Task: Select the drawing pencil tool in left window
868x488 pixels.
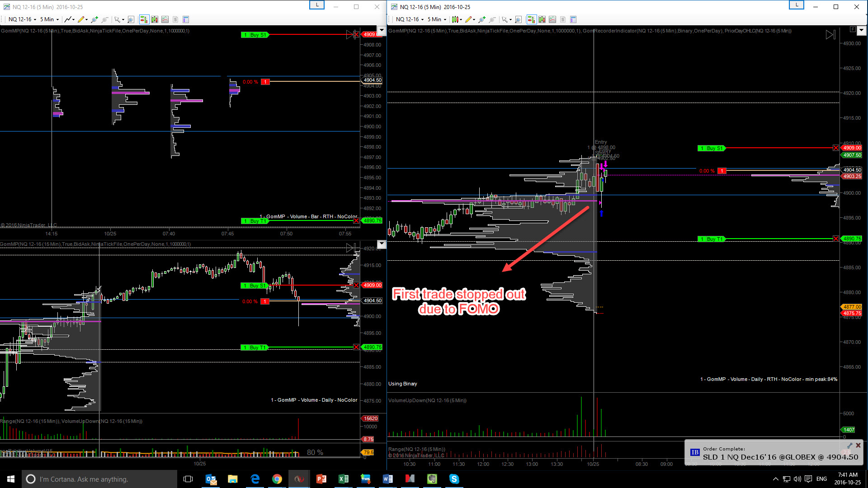Action: tap(81, 19)
